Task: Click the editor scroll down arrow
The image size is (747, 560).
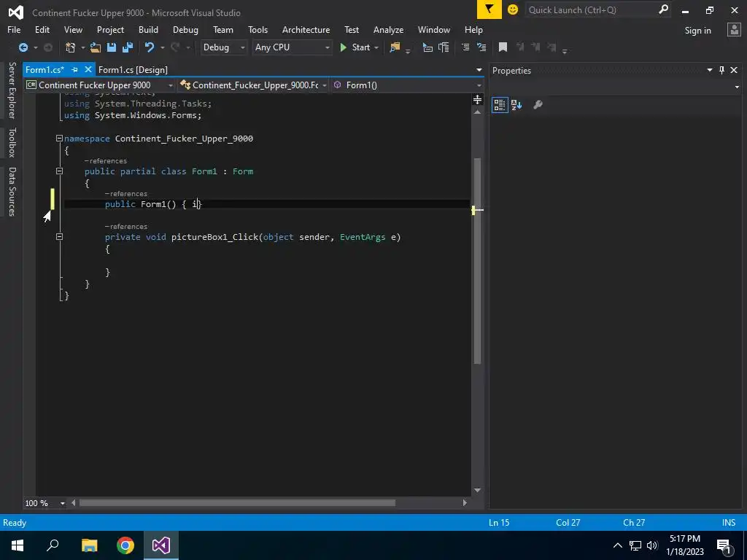Action: (477, 490)
